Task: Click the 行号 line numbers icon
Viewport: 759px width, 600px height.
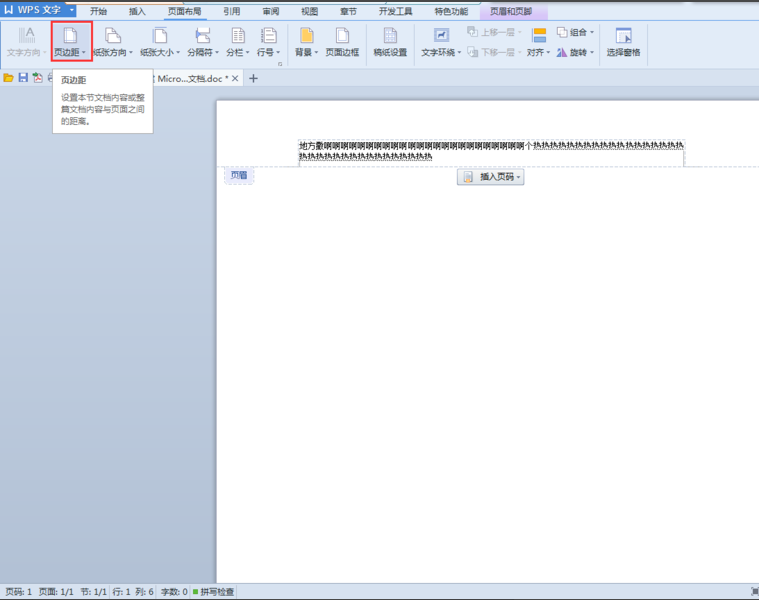Action: (x=268, y=35)
